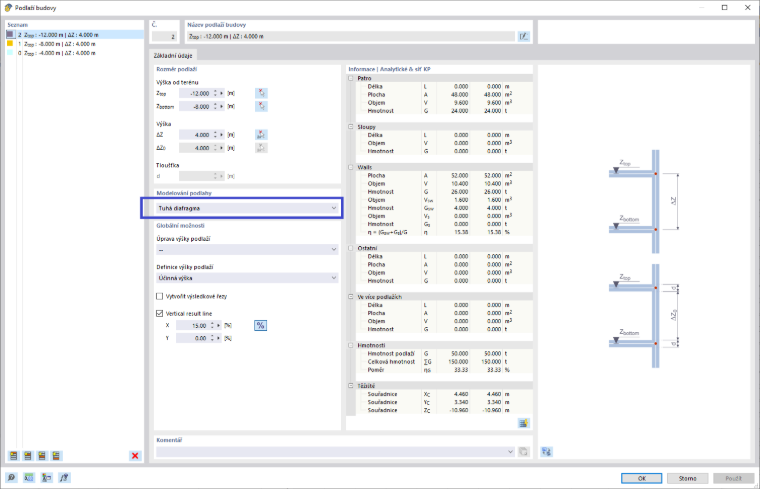Open the Modelování podlahy dropdown showing Tuhá diafragma
760x489 pixels.
[247, 208]
